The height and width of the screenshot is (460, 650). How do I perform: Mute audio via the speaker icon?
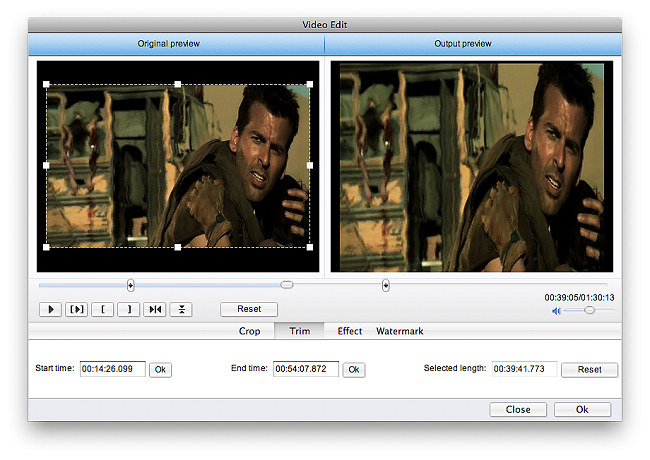pyautogui.click(x=556, y=311)
